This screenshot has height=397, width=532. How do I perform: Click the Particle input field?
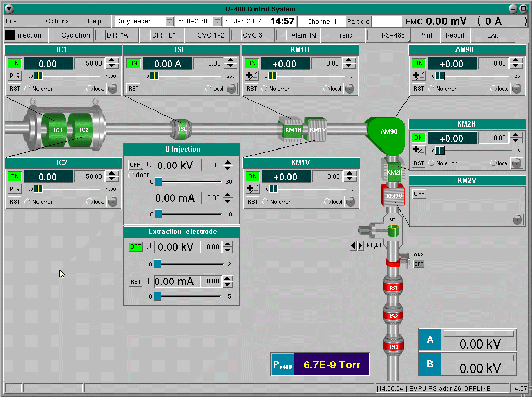(387, 21)
